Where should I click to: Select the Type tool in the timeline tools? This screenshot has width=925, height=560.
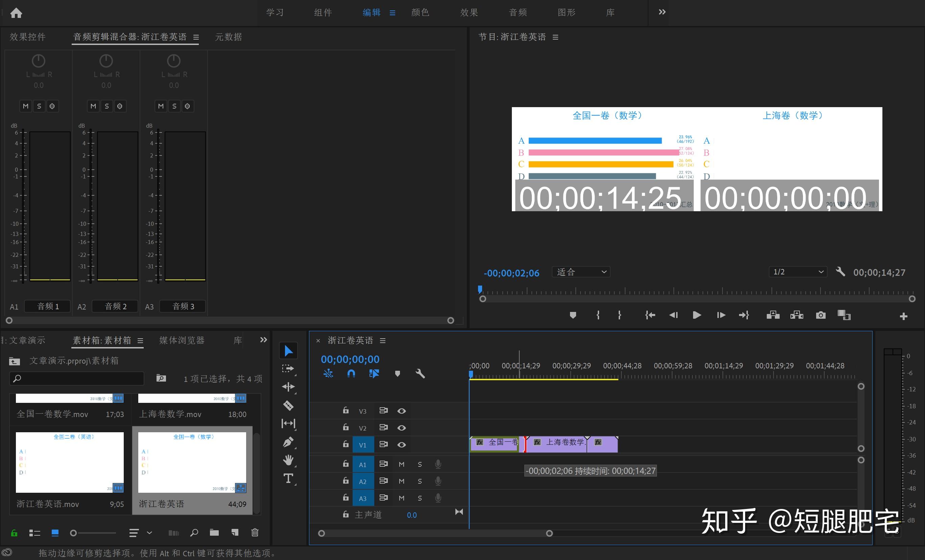pos(288,478)
